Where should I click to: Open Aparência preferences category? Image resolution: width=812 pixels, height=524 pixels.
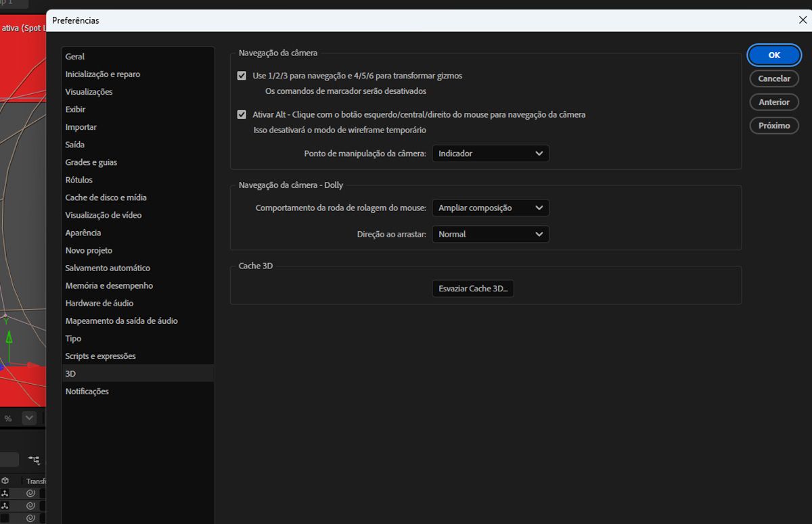(137, 233)
